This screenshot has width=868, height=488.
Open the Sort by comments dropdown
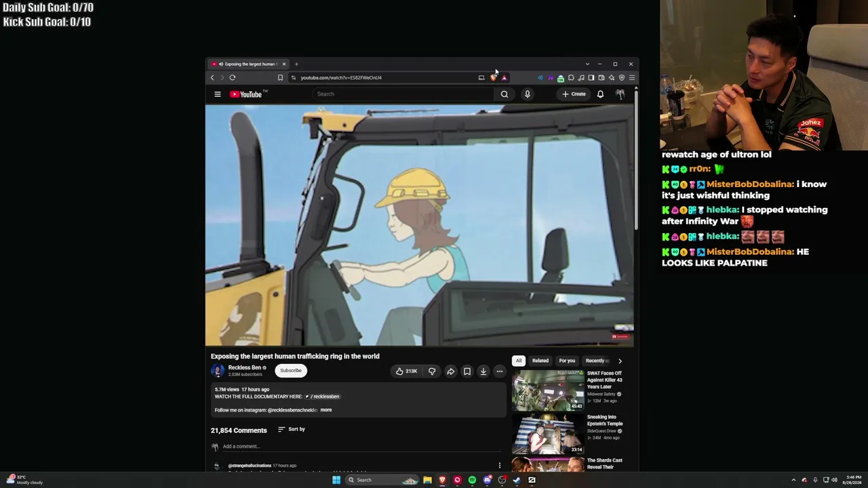click(292, 429)
